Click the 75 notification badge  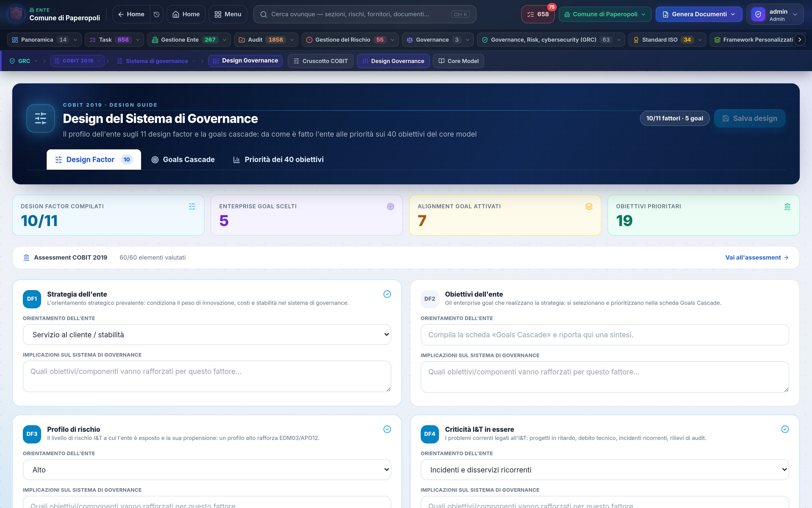pyautogui.click(x=552, y=7)
